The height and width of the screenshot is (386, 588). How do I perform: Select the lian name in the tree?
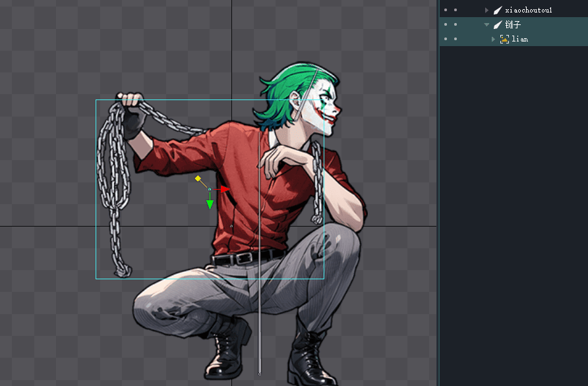tap(520, 40)
